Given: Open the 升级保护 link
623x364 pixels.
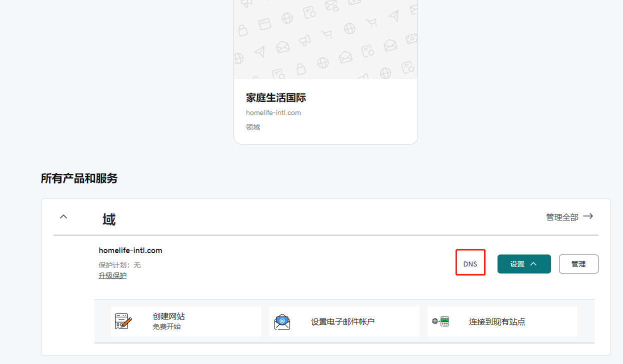Looking at the screenshot, I should coord(112,275).
